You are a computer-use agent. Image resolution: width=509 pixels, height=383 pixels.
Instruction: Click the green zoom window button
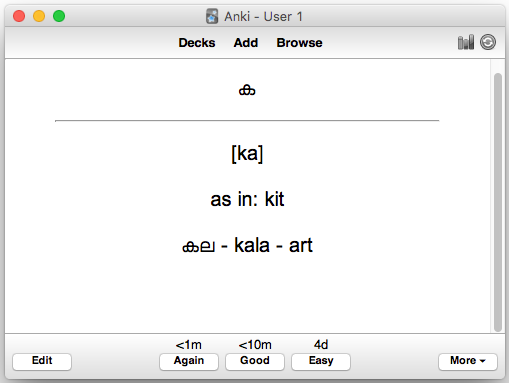point(59,16)
